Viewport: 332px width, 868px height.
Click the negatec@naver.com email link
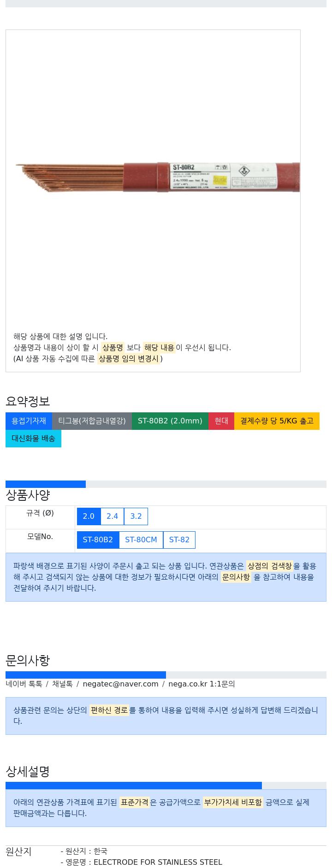pos(120,684)
